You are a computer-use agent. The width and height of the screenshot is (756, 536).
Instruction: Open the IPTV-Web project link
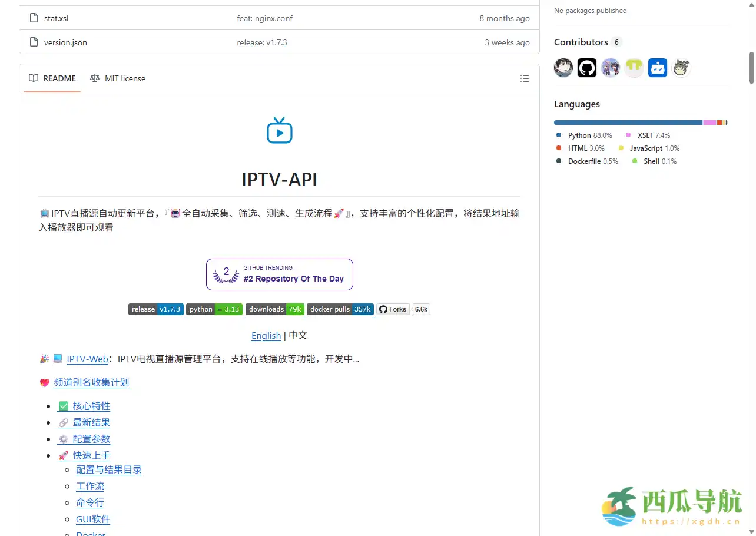click(x=87, y=359)
